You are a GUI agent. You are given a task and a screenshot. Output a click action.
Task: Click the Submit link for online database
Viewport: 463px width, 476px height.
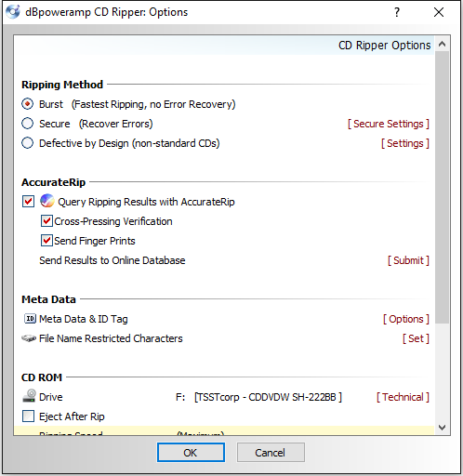(408, 260)
